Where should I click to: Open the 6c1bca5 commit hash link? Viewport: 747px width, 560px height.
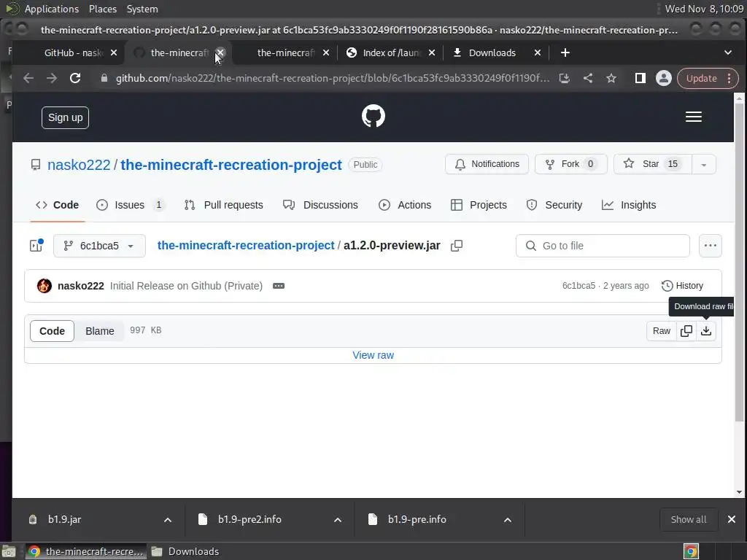578,286
